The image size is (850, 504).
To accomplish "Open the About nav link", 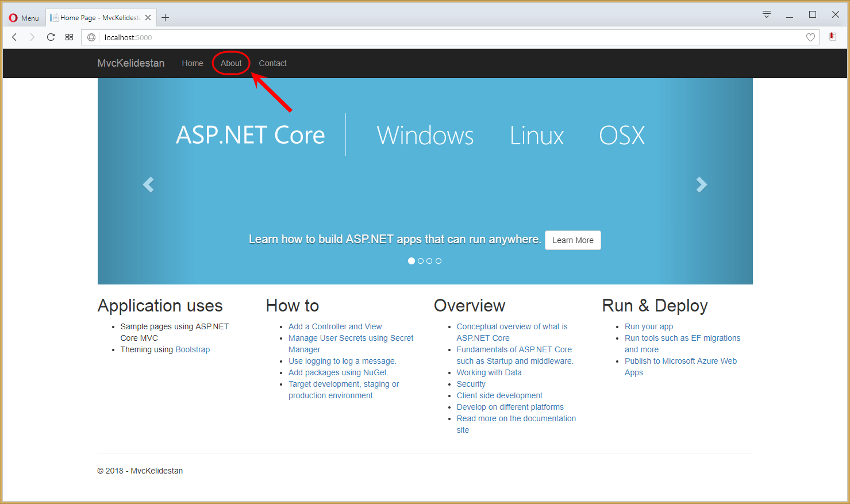I will (231, 63).
